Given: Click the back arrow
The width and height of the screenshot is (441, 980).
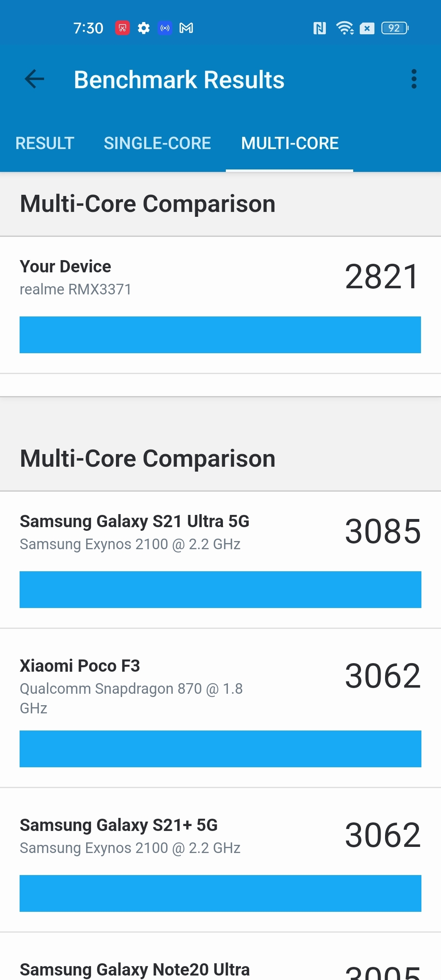Looking at the screenshot, I should (x=34, y=80).
